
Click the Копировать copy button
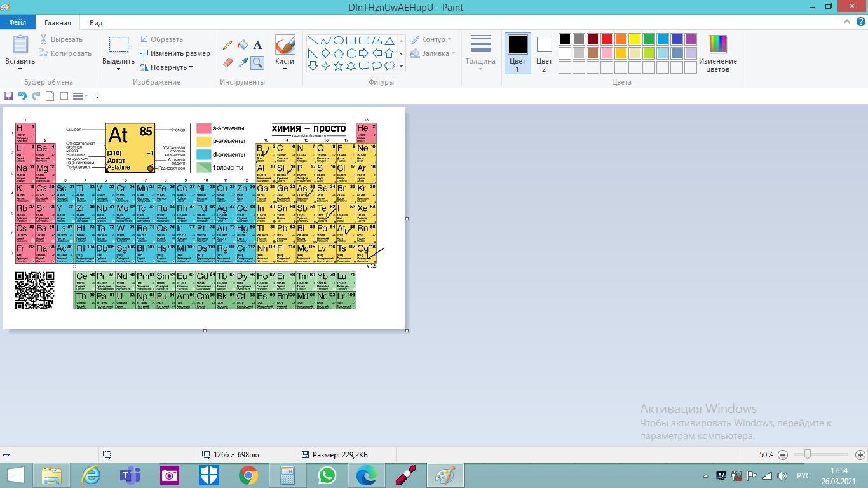click(65, 53)
